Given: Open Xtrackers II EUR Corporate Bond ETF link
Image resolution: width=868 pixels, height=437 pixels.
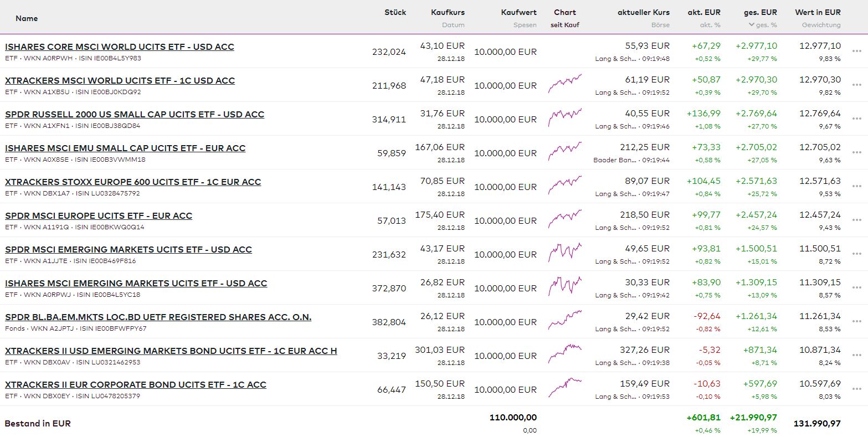Looking at the screenshot, I should (136, 385).
